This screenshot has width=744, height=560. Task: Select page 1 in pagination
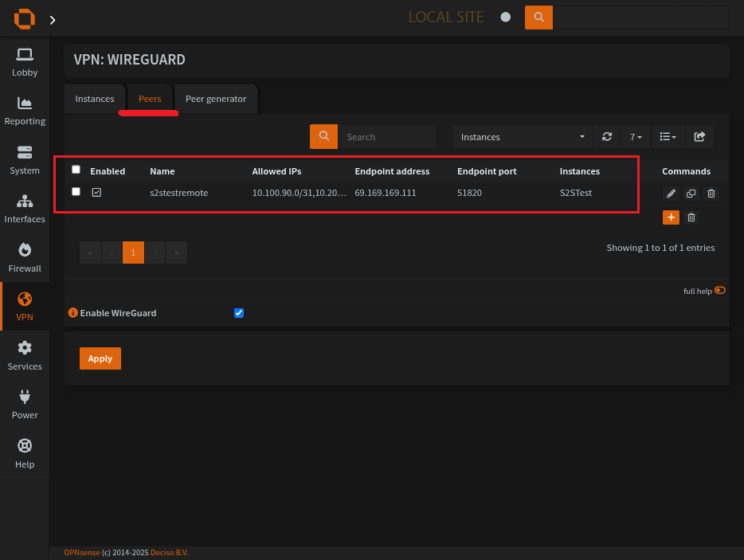tap(133, 253)
